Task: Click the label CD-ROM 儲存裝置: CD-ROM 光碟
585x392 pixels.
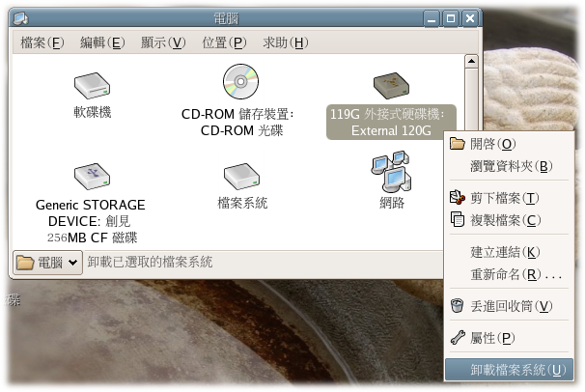Action: (x=237, y=122)
